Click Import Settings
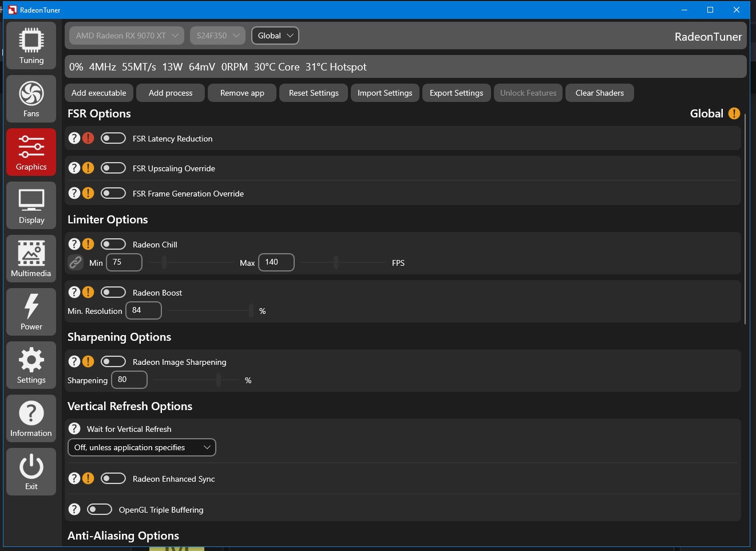 [x=385, y=93]
